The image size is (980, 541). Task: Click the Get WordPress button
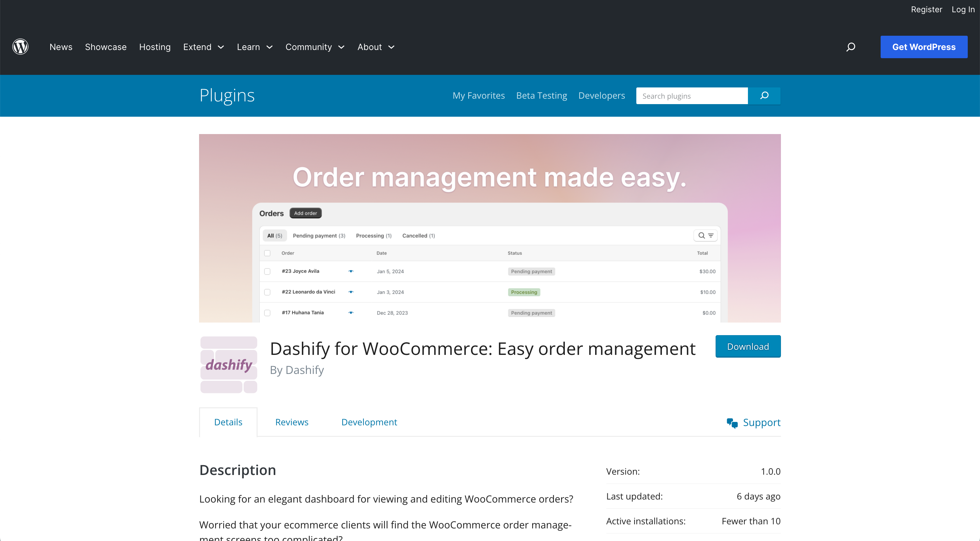pos(924,47)
